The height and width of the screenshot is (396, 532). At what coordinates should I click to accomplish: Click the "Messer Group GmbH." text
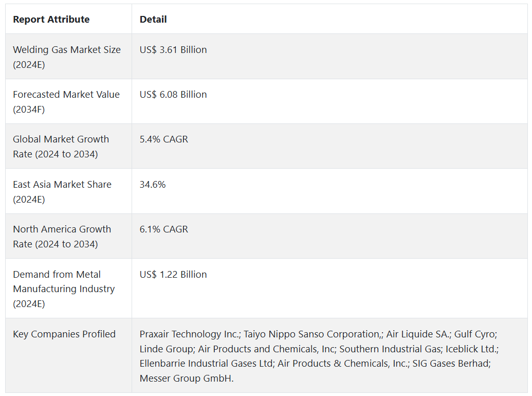pos(187,379)
